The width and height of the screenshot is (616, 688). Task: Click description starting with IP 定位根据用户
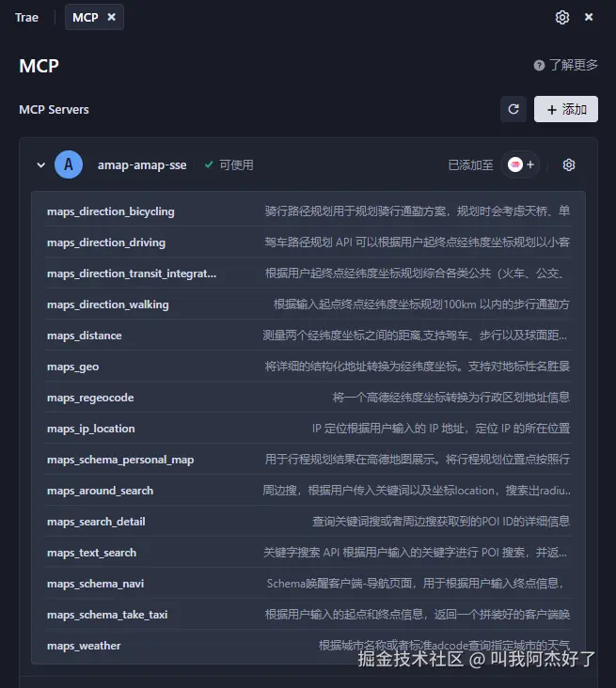click(441, 429)
